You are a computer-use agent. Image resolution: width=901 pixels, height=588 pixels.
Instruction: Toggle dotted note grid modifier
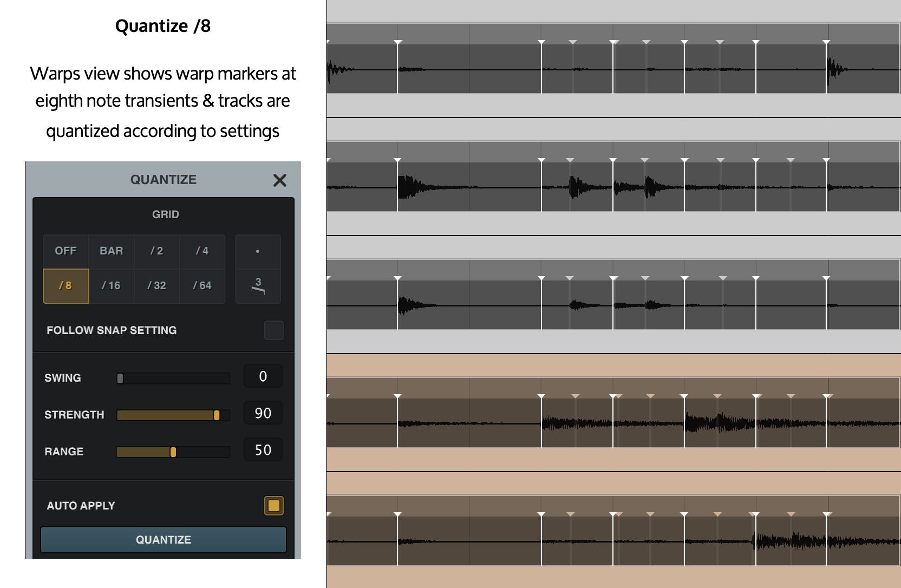(x=258, y=251)
